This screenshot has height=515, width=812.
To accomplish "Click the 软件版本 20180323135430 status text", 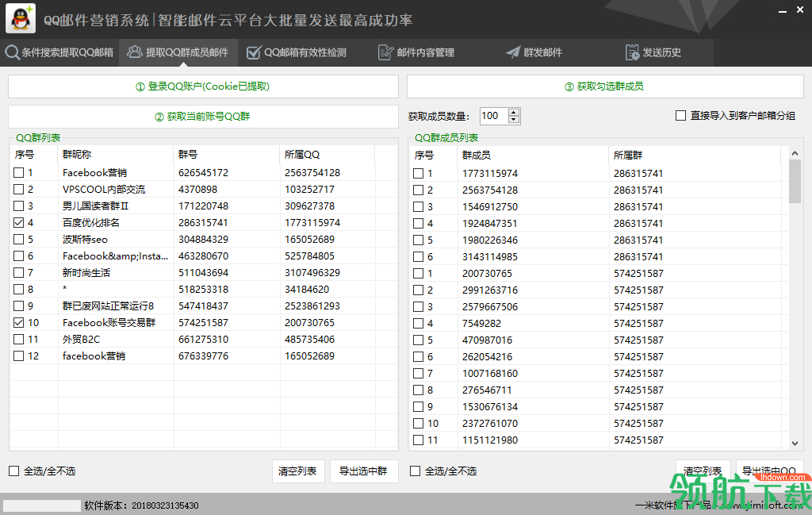I will [x=141, y=505].
